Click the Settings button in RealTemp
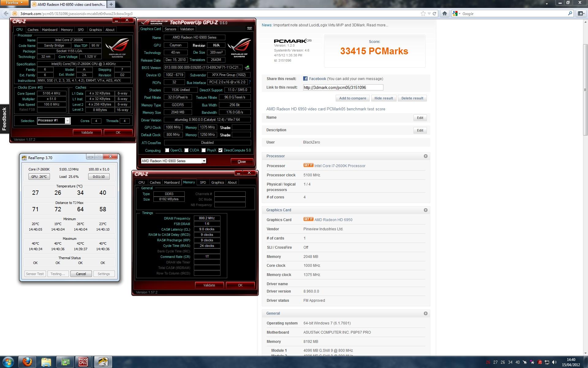 pyautogui.click(x=104, y=274)
